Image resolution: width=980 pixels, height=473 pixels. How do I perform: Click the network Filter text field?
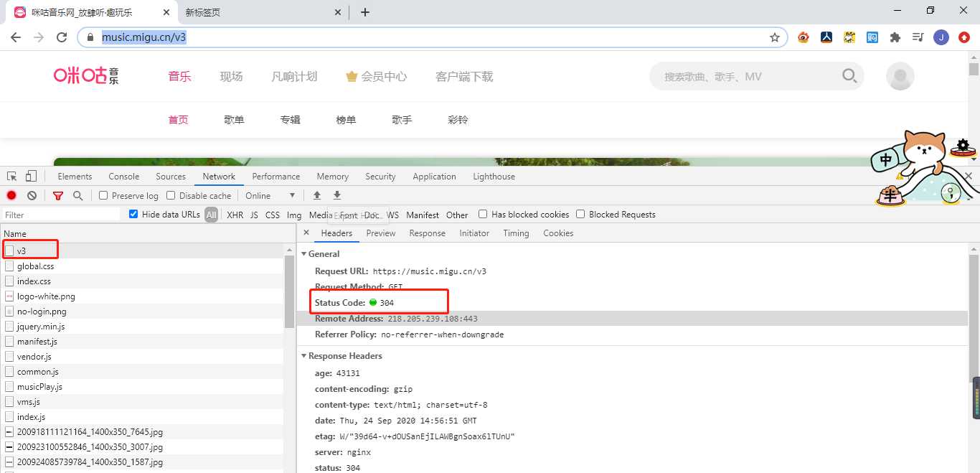[x=61, y=215]
